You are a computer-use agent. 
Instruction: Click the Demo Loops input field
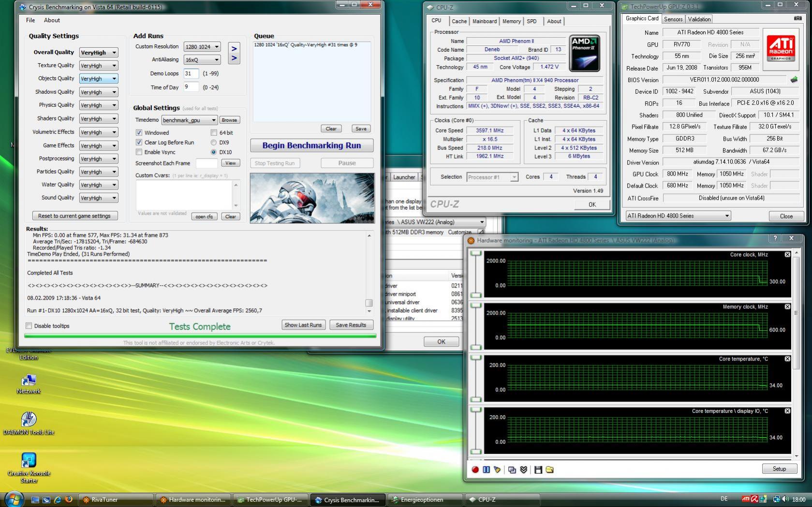coord(191,73)
